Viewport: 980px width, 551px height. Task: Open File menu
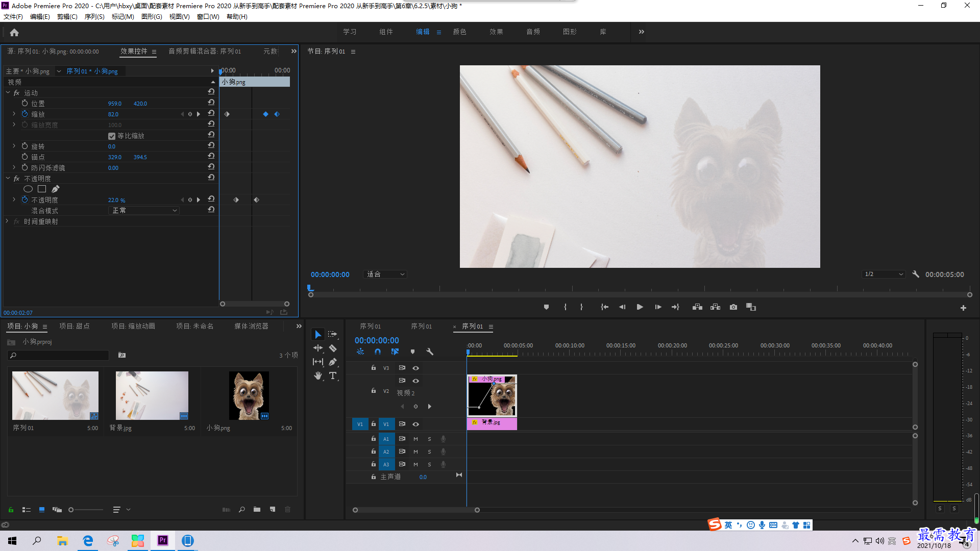(13, 17)
